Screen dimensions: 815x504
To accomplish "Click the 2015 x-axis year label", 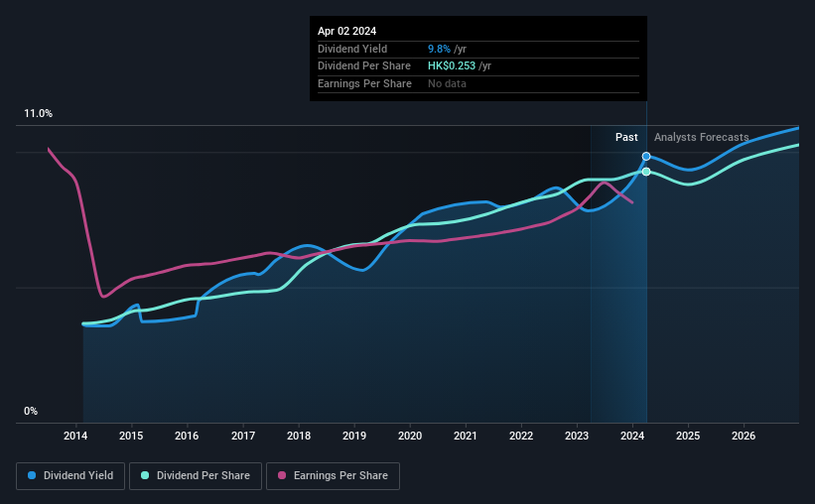I will pyautogui.click(x=131, y=436).
